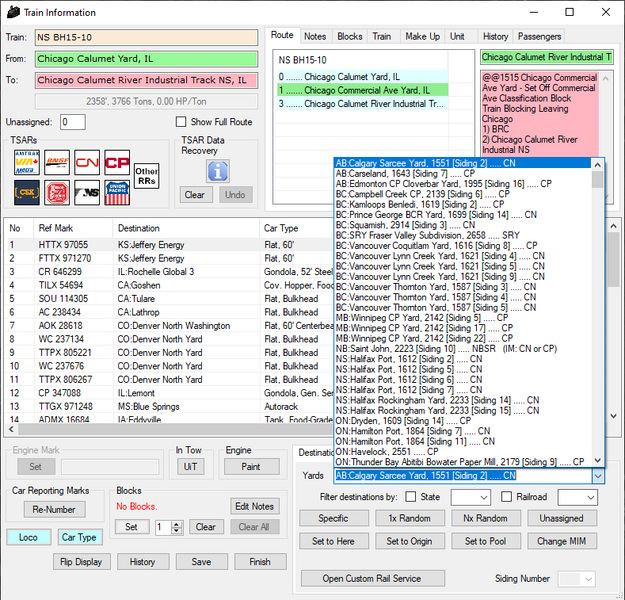Switch to the Route tab
625x600 pixels.
pos(282,35)
